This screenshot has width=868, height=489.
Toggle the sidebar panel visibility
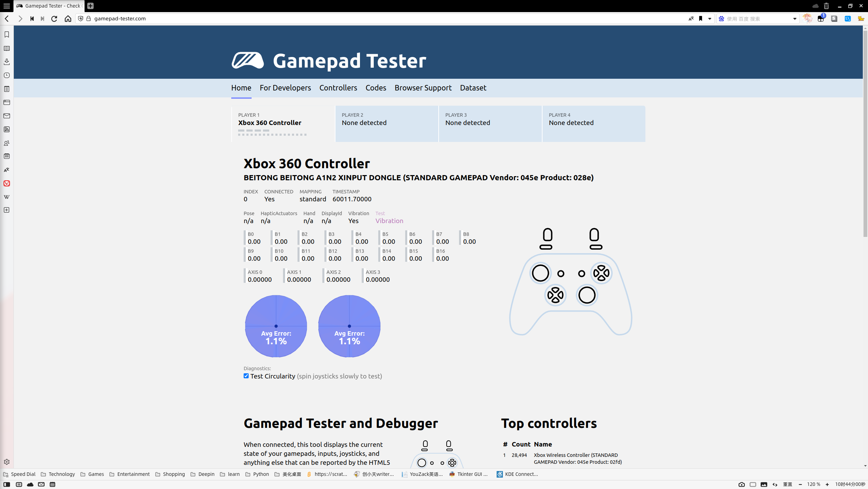(6, 484)
